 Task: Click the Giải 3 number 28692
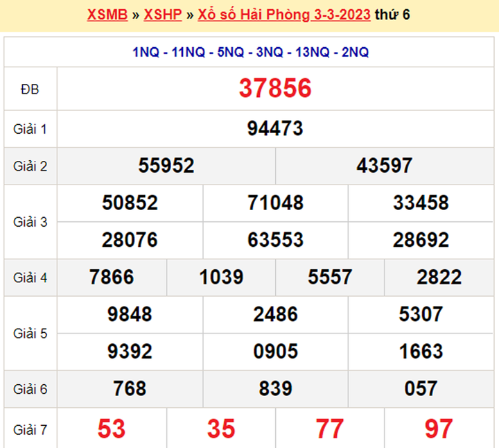[421, 240]
